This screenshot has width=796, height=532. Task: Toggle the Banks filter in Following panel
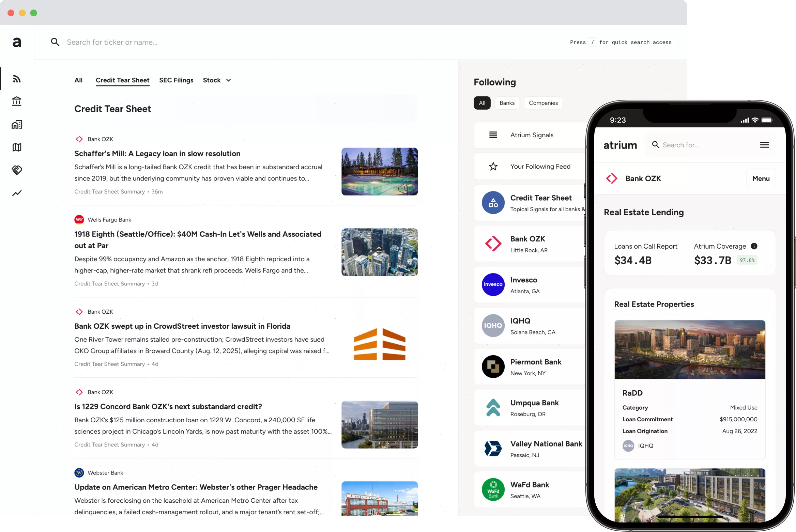point(507,103)
